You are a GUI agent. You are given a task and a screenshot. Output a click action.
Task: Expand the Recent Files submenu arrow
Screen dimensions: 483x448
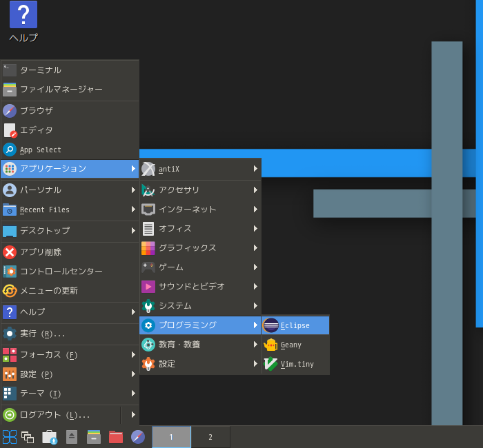coord(133,210)
